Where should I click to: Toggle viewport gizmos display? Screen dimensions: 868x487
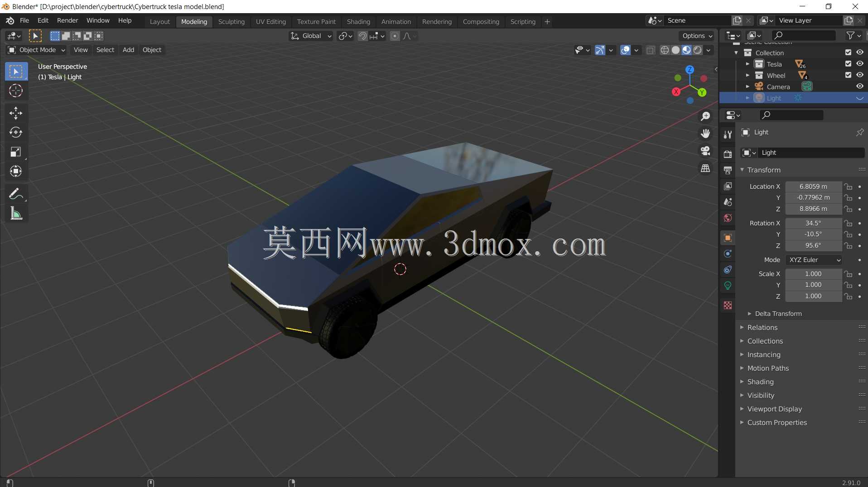point(600,50)
